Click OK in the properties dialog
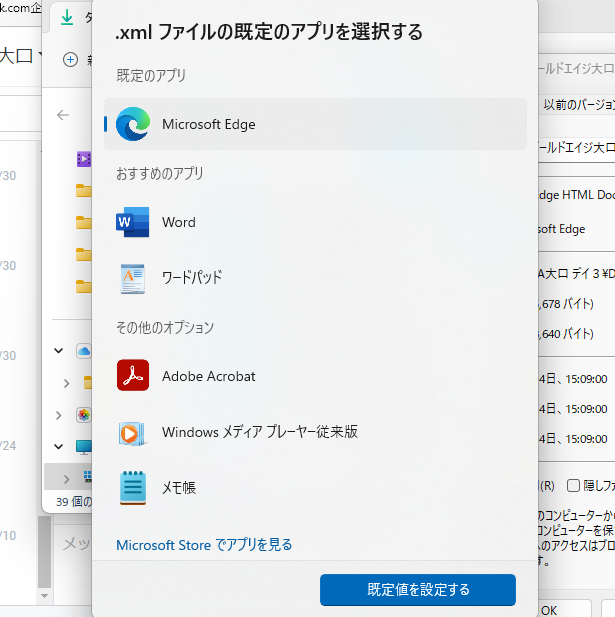 point(549,609)
